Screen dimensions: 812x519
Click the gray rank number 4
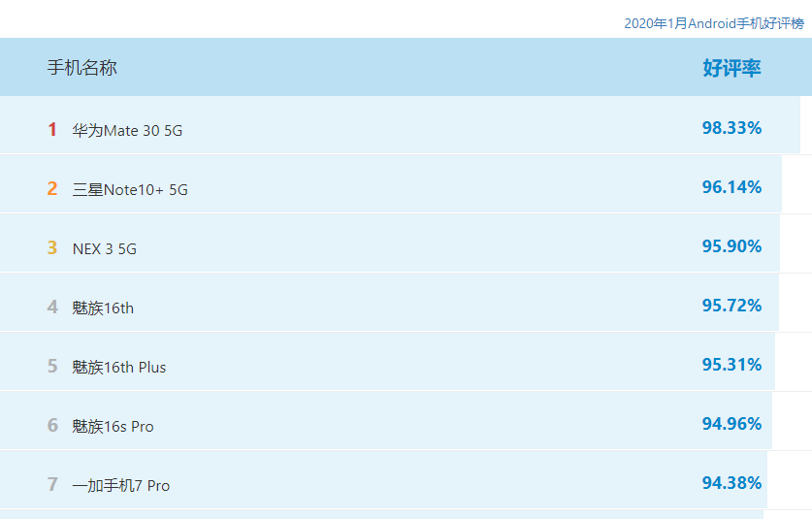(x=52, y=307)
